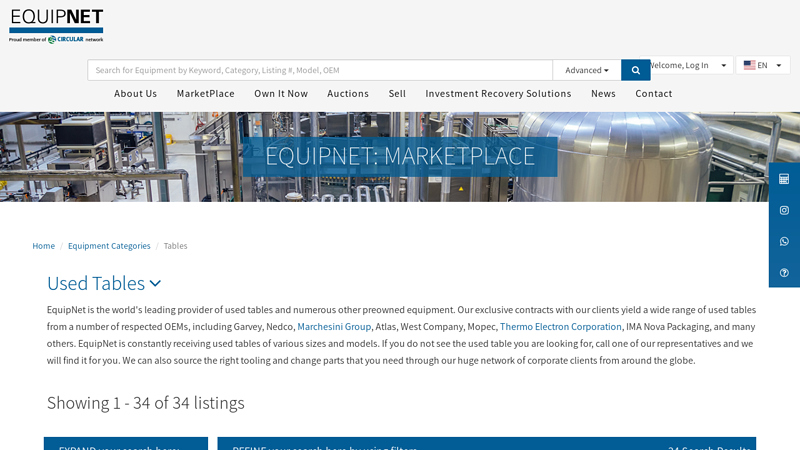
Task: Expand the Advanced search dropdown
Action: coord(586,70)
